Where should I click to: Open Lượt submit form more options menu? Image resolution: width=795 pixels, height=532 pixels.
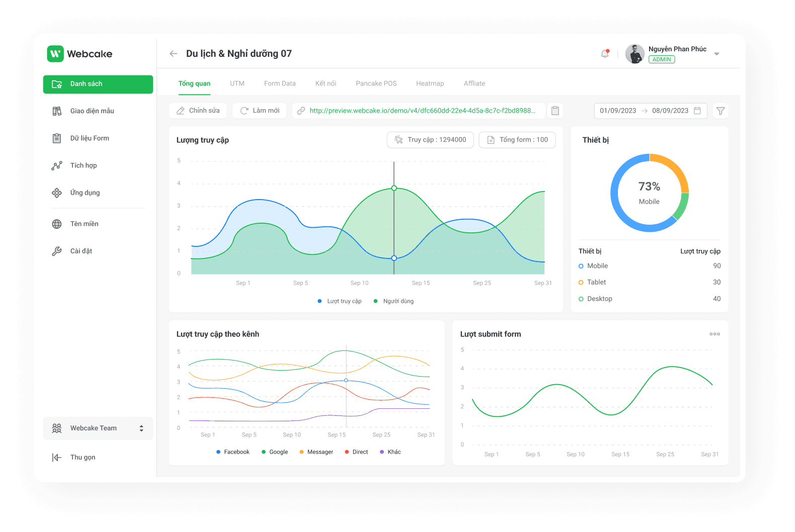[714, 334]
